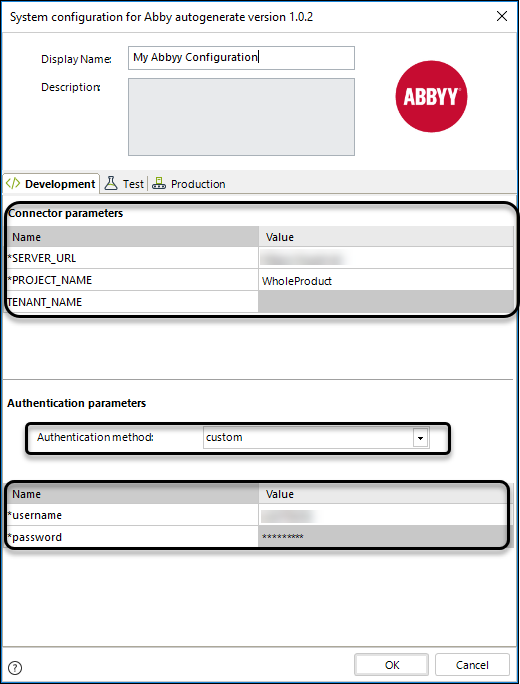The image size is (520, 684).
Task: Click the Authentication parameters heading
Action: point(76,403)
